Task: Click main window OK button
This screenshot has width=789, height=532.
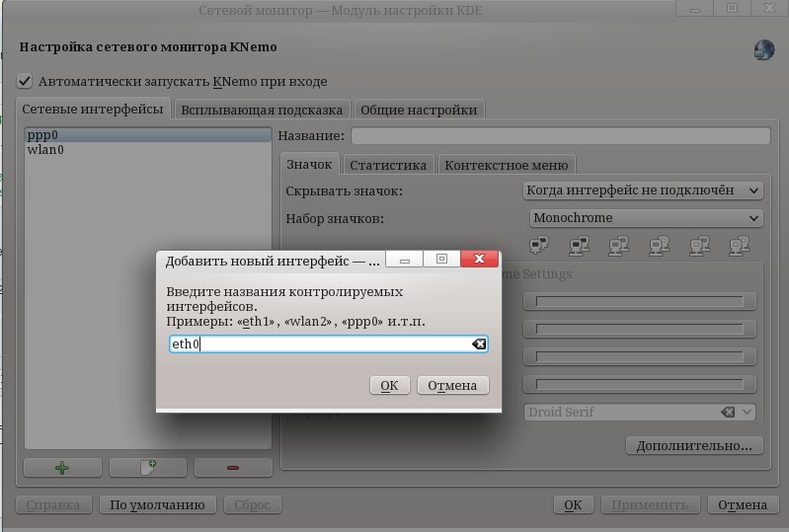Action: click(573, 504)
